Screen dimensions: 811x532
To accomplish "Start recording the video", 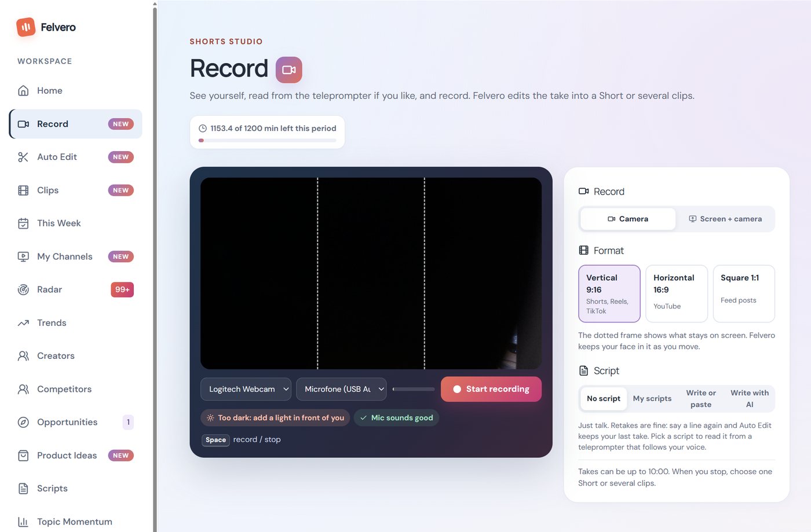I will [491, 389].
